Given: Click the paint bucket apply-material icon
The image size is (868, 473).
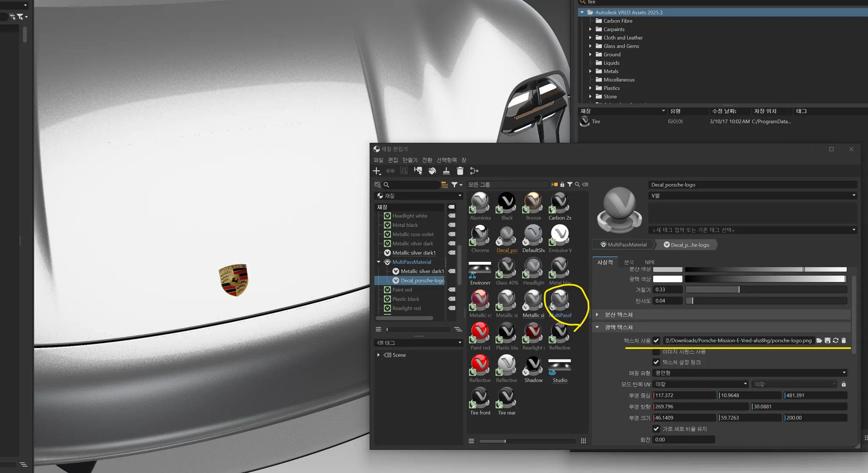Looking at the screenshot, I should 432,171.
